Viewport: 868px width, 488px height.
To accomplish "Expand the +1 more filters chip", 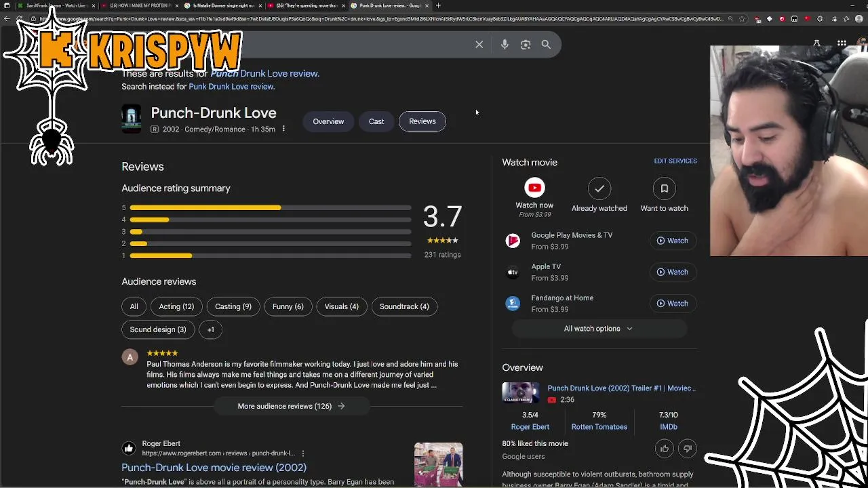I will [210, 329].
